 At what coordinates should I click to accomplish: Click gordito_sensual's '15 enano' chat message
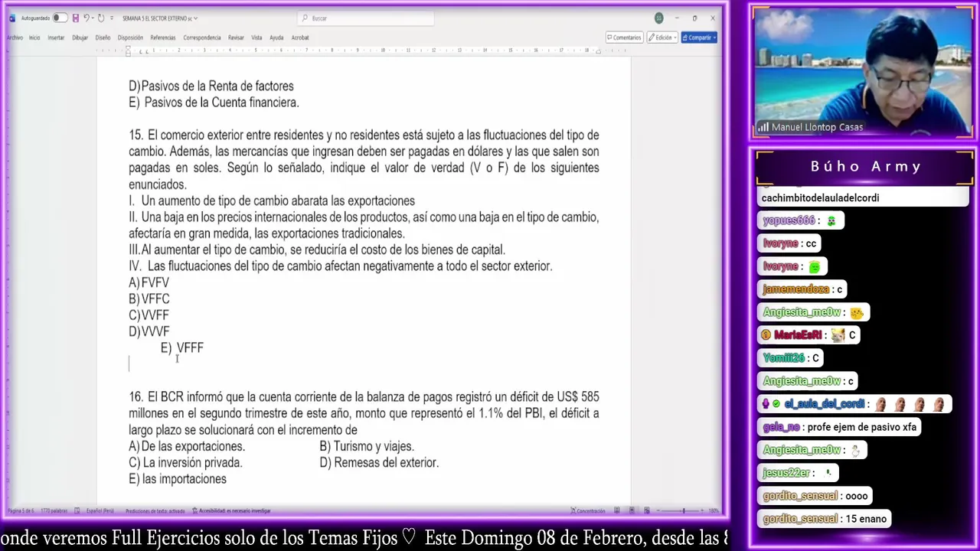click(866, 519)
